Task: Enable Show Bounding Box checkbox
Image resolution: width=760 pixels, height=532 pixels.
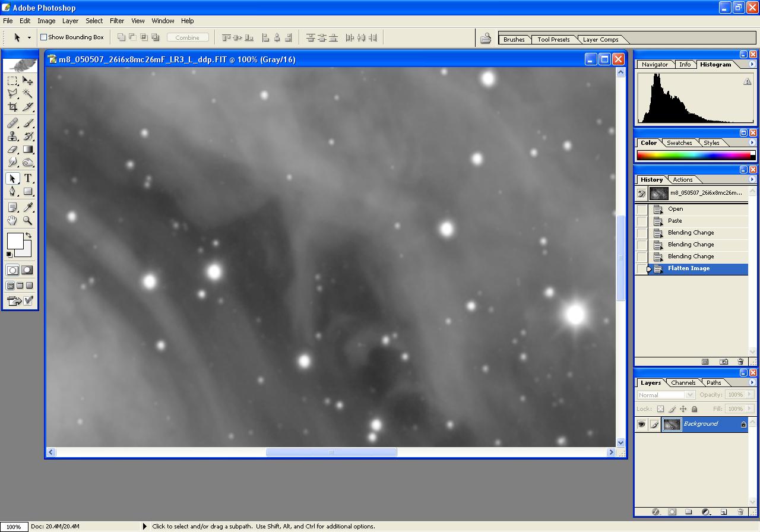Action: coord(43,37)
